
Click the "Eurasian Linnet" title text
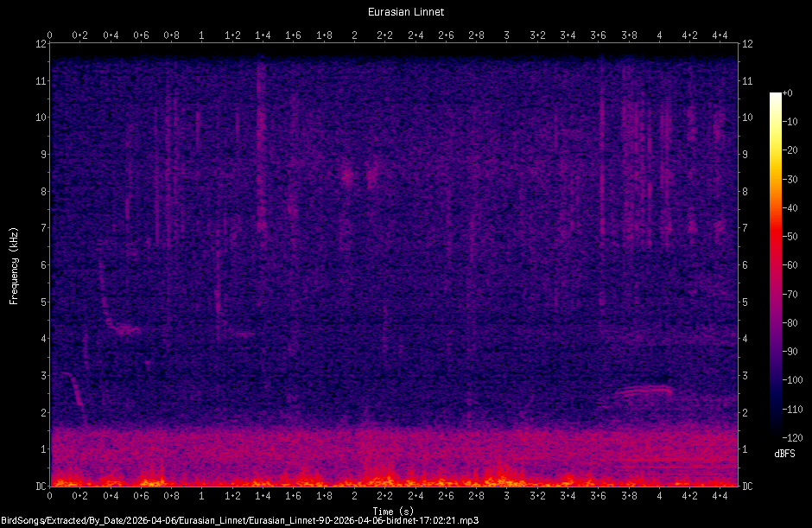click(x=404, y=12)
